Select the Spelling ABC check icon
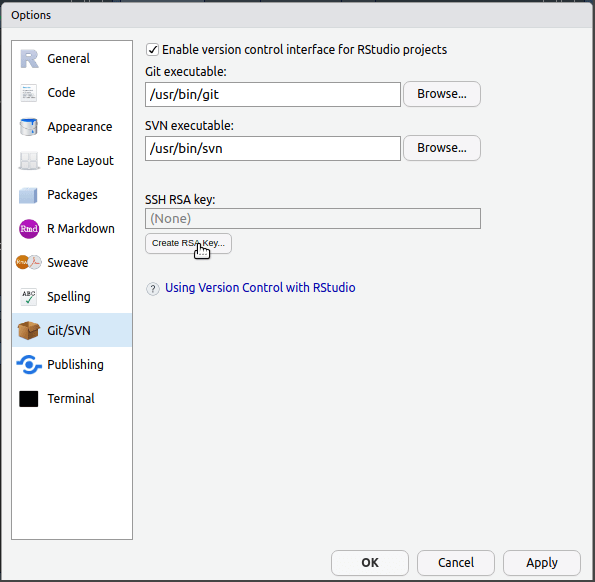Image resolution: width=595 pixels, height=582 pixels. [29, 297]
